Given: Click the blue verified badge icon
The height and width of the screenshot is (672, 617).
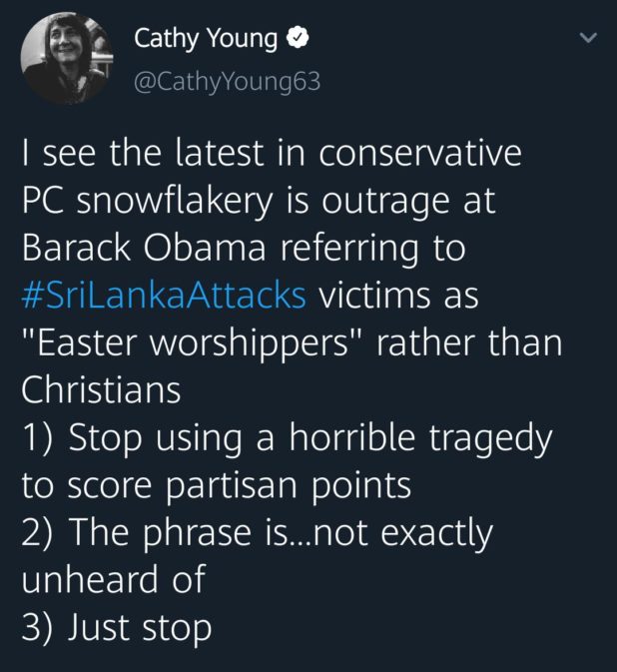Looking at the screenshot, I should [x=297, y=40].
